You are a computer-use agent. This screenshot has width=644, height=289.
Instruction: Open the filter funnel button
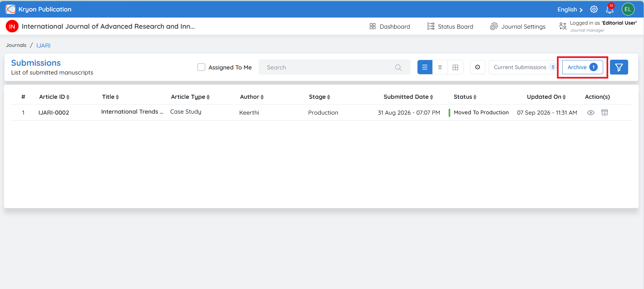click(619, 67)
